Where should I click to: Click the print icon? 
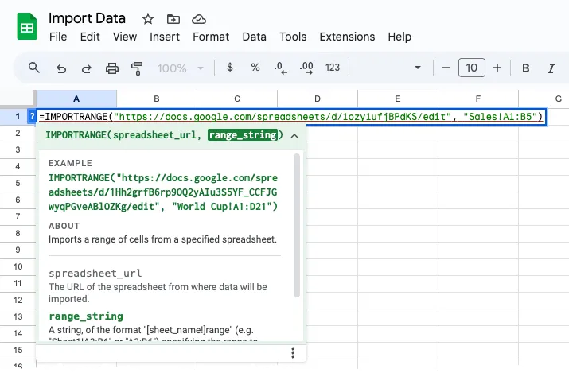pos(111,68)
